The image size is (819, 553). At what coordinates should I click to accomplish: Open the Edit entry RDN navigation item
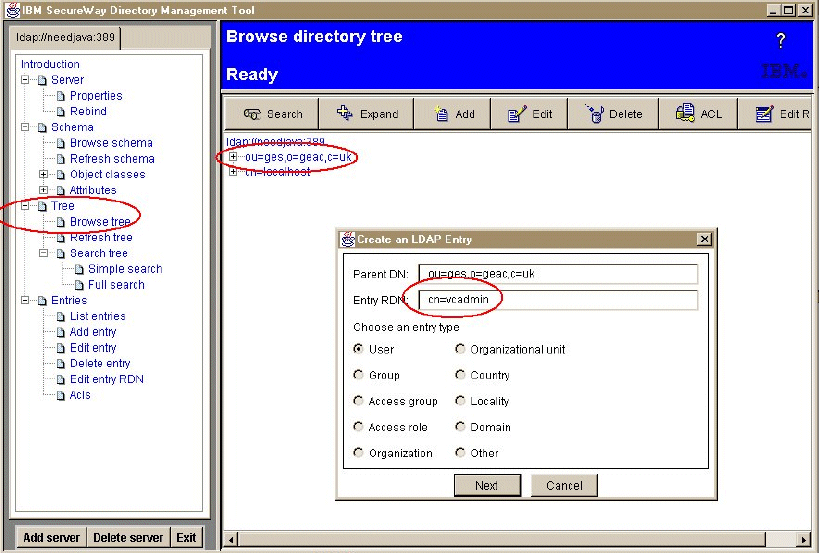107,379
